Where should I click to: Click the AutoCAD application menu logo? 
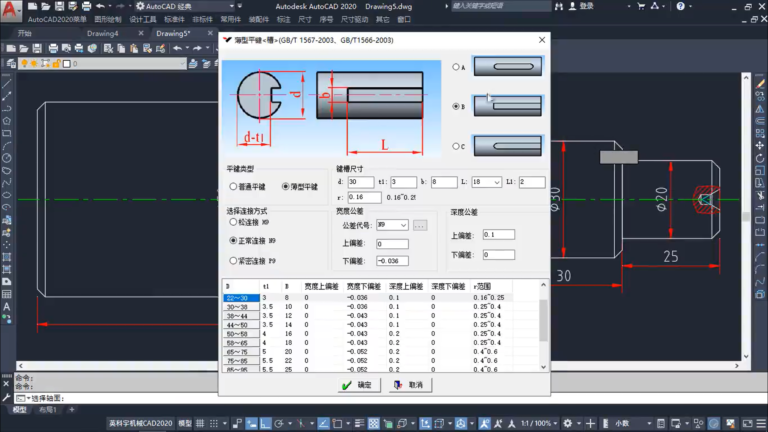[x=11, y=10]
